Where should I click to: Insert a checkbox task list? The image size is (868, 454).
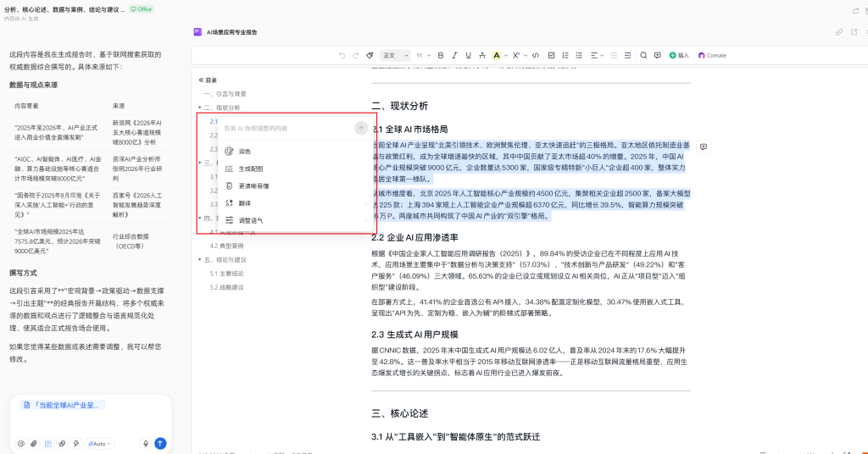pos(551,55)
